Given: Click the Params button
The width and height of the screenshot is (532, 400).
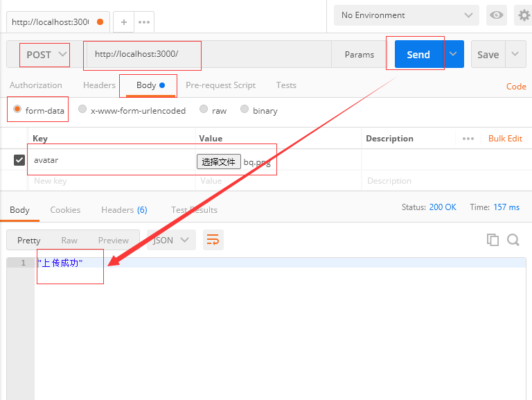Looking at the screenshot, I should (x=360, y=54).
